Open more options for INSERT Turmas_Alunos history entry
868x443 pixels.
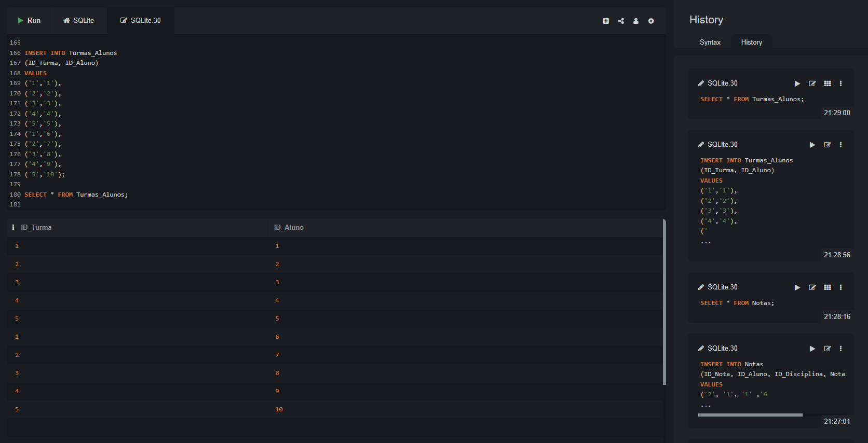pos(841,145)
